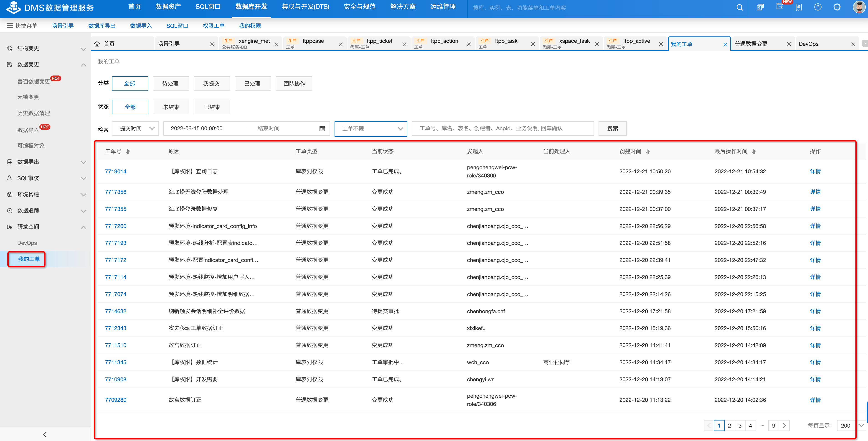Open 详情 for order 7717356
868x441 pixels.
point(815,192)
